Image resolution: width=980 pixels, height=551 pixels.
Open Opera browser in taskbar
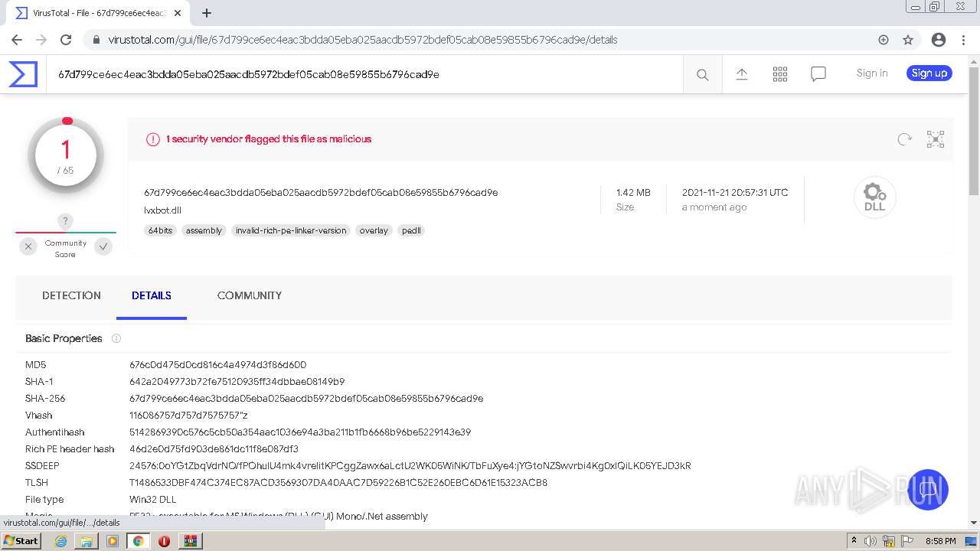pyautogui.click(x=164, y=541)
